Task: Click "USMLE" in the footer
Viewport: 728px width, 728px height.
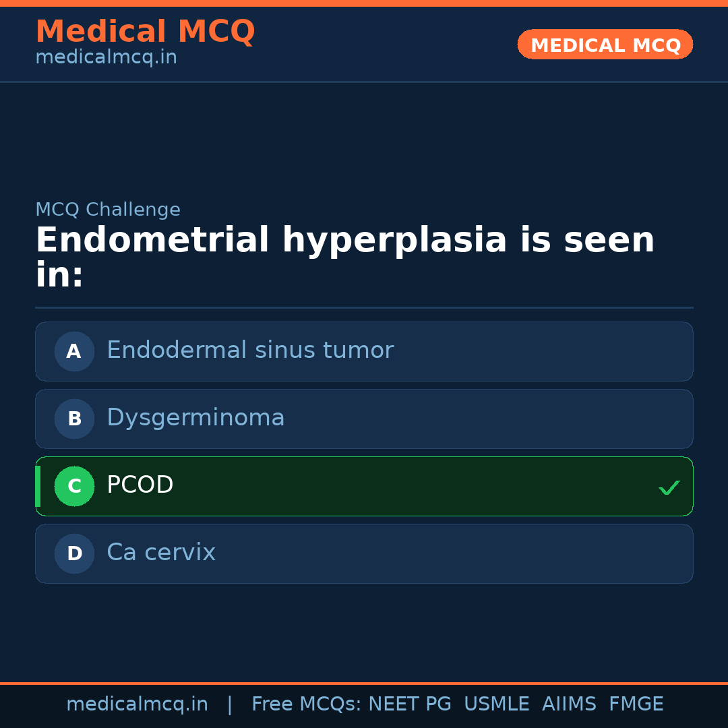Action: pyautogui.click(x=496, y=704)
